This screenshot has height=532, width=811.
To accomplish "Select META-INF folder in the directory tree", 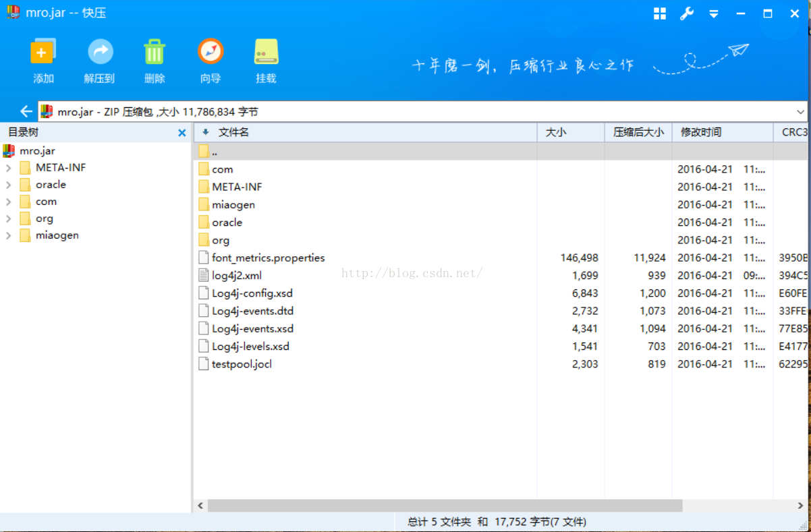I will (x=61, y=167).
